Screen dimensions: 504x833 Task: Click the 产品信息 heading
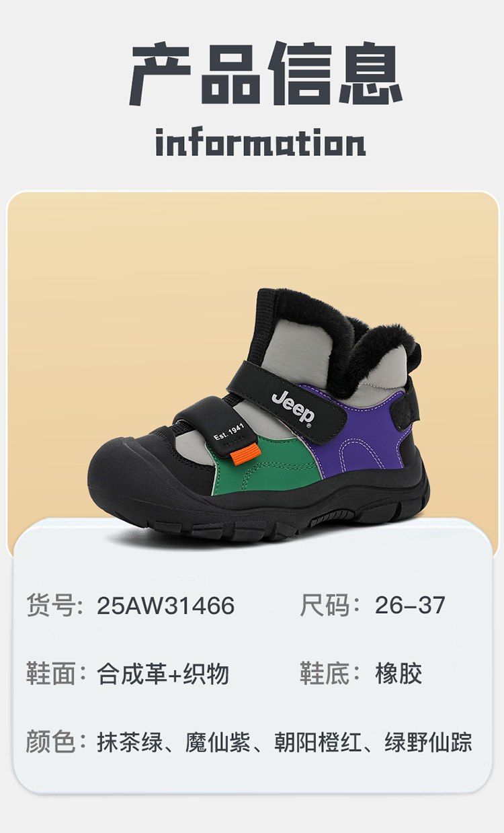[267, 75]
